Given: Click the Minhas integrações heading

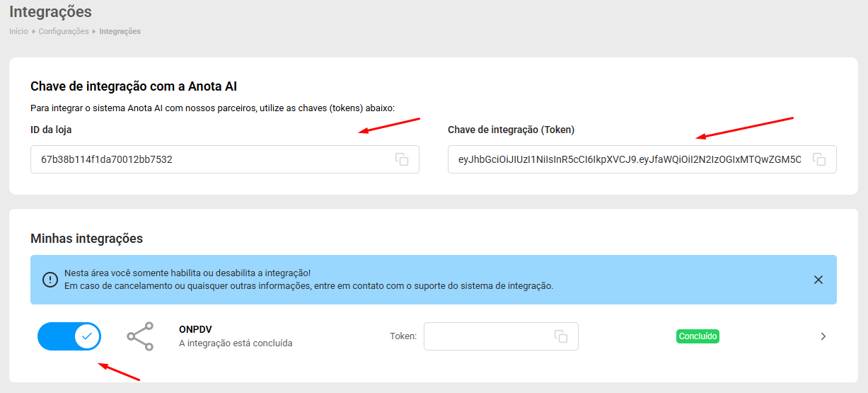Looking at the screenshot, I should click(x=86, y=239).
